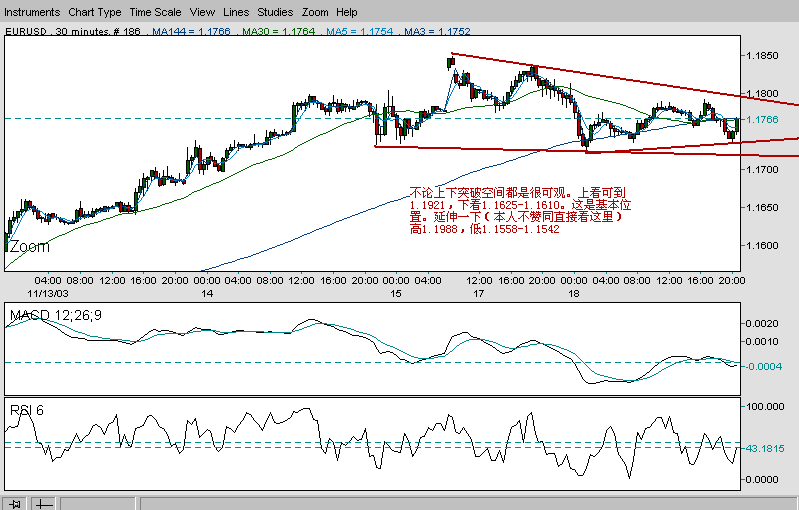Click the crosshair icon in status bar
This screenshot has width=799, height=510.
[x=44, y=504]
